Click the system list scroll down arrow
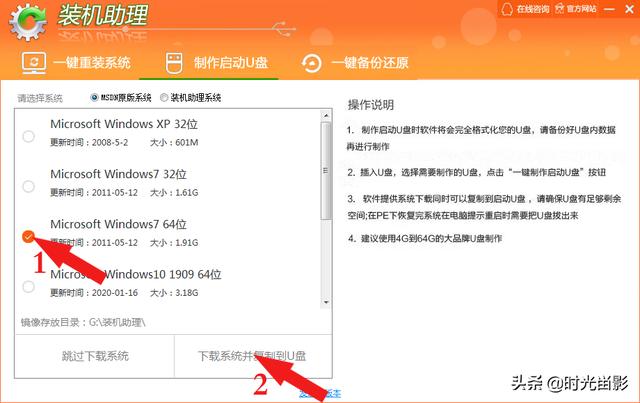The width and height of the screenshot is (640, 403). (326, 303)
